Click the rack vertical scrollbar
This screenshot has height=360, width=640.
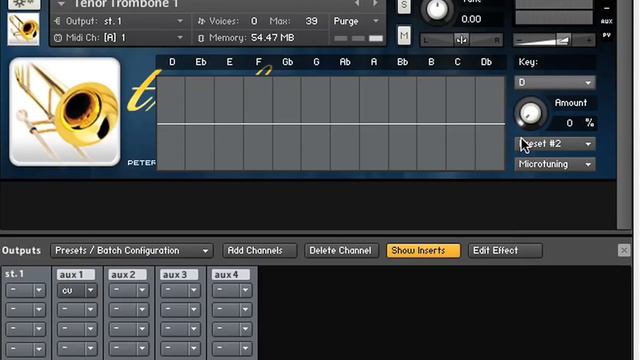(x=624, y=114)
